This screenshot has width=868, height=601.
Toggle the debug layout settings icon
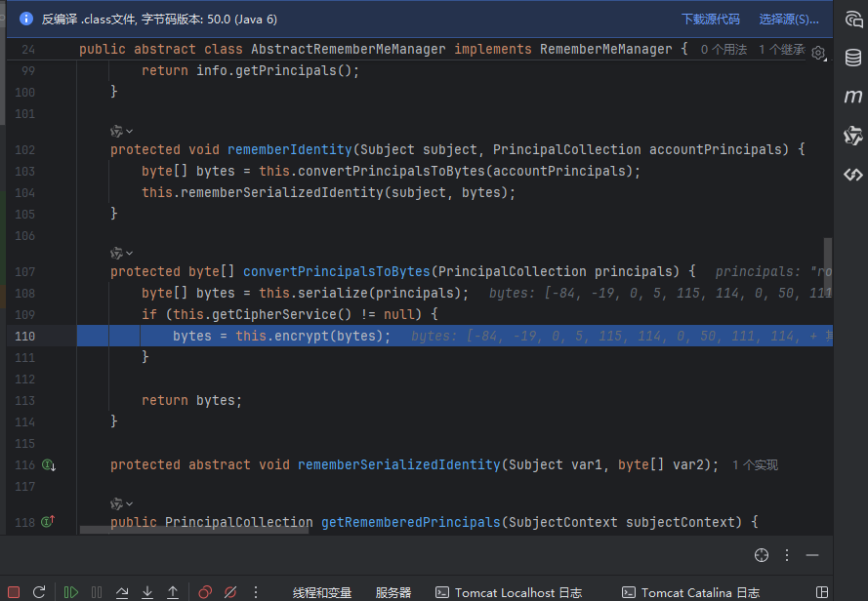(x=822, y=592)
